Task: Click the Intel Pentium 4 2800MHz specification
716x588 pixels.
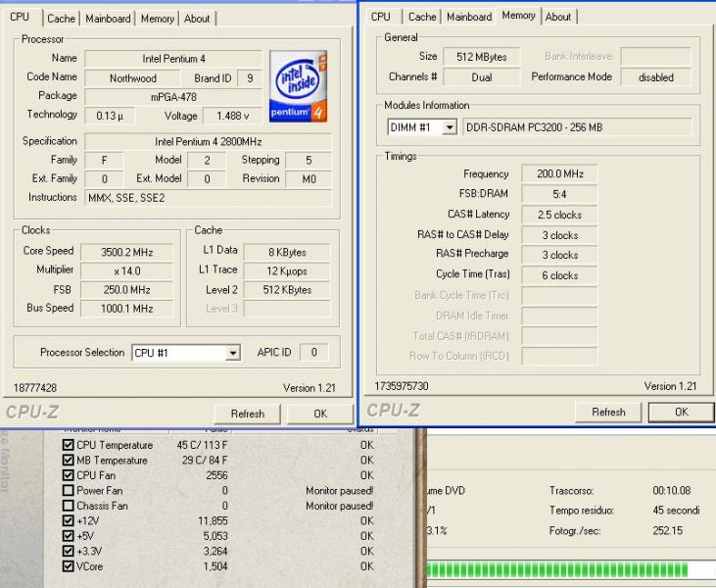Action: [209, 142]
